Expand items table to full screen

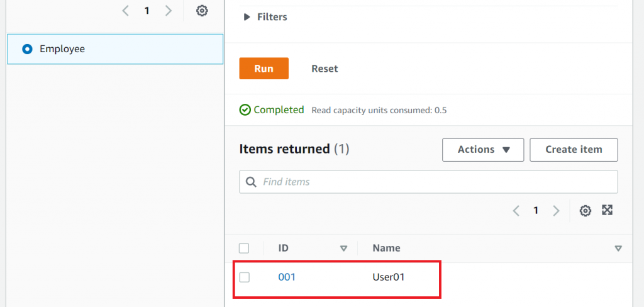pos(607,210)
